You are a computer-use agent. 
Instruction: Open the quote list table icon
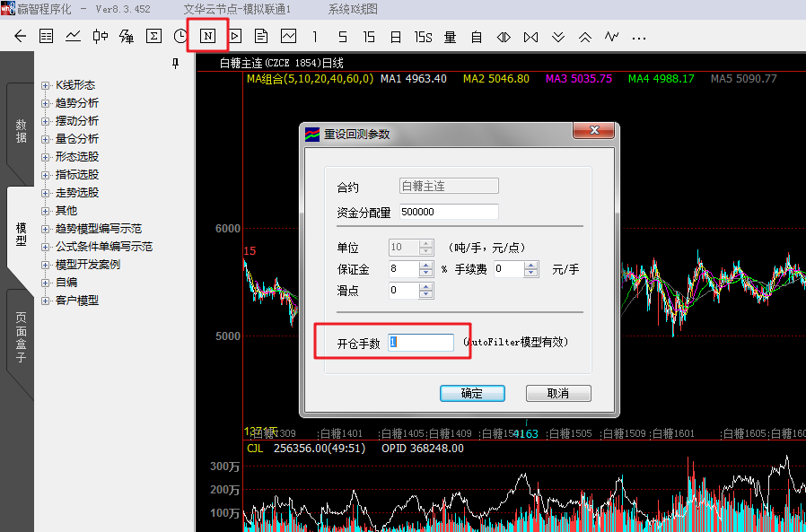click(47, 37)
